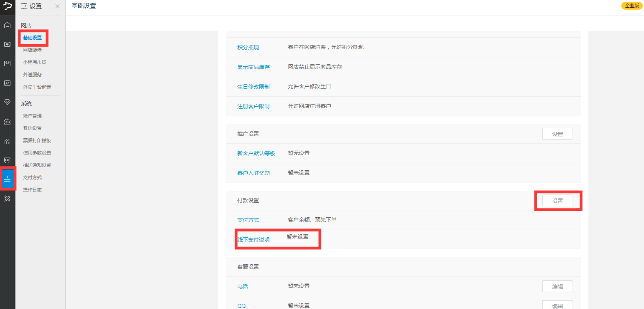Open the percent coupon marketing icon
Viewport: 644px width, 309px height.
(x=7, y=121)
